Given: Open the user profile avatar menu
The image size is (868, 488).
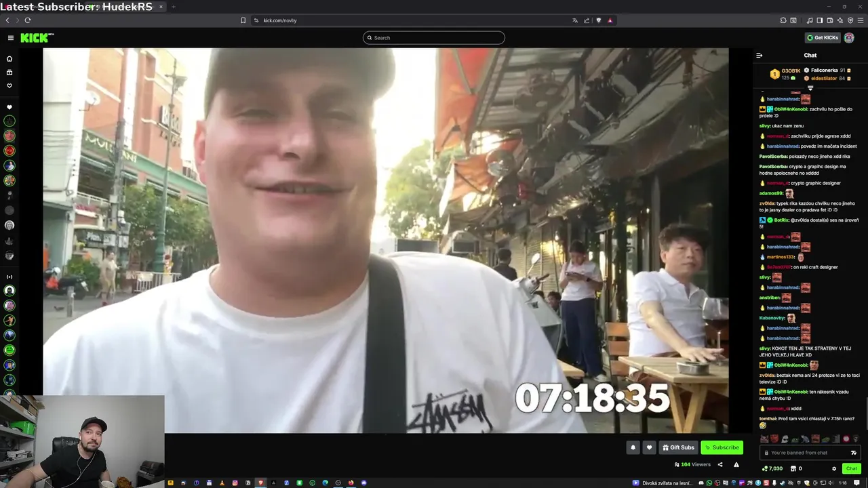Looking at the screenshot, I should pos(849,38).
